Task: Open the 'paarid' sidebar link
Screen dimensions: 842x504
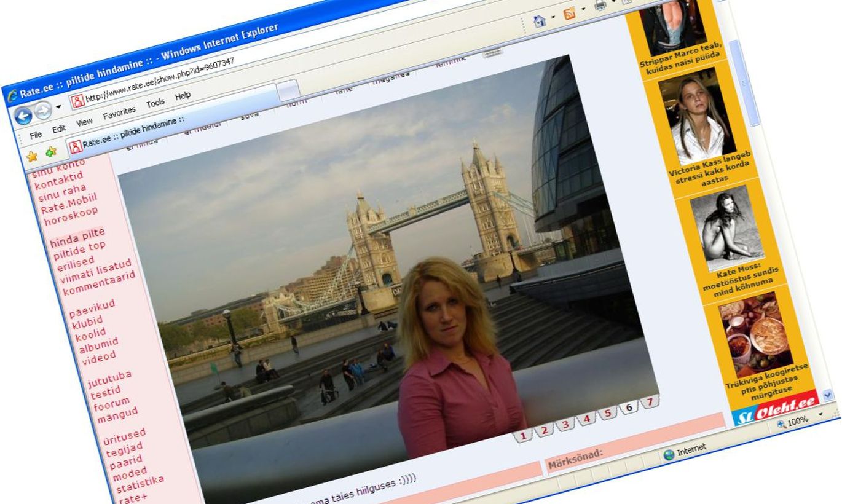Action: click(x=126, y=462)
